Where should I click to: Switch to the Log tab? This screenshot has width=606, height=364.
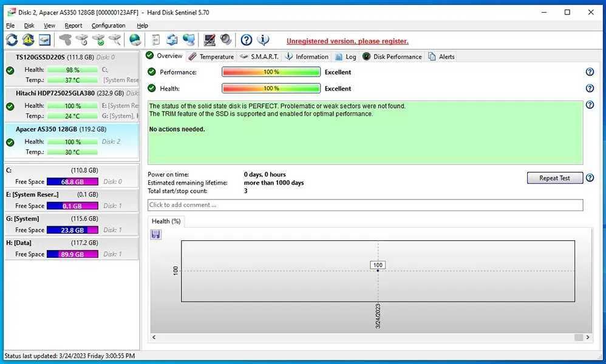[346, 57]
